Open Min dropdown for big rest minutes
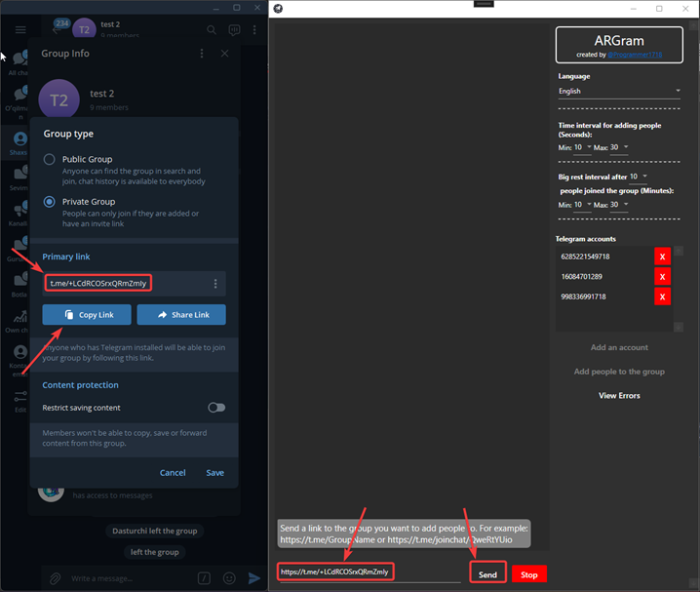The height and width of the screenshot is (592, 700). (583, 205)
